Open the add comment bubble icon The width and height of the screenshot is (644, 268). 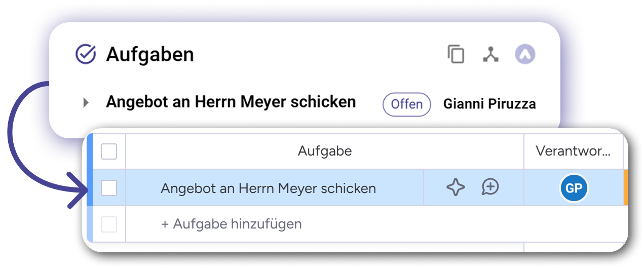point(490,187)
